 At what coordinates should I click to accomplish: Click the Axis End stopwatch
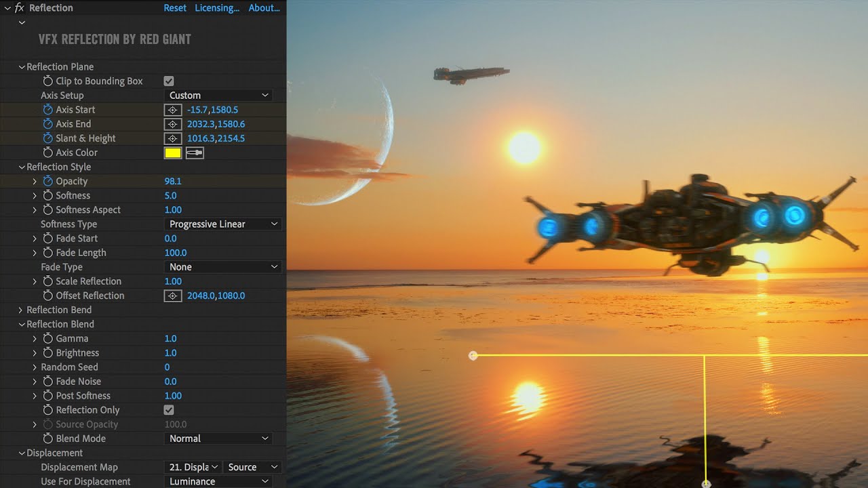coord(47,124)
